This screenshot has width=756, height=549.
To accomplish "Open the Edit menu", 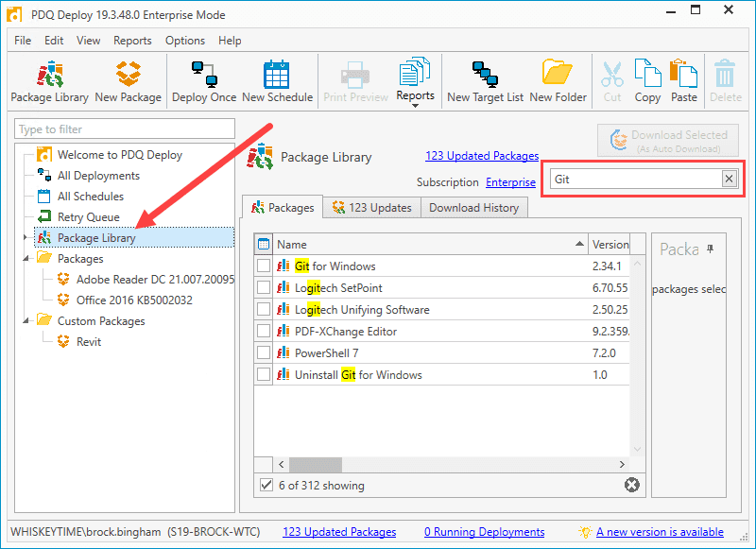I will pyautogui.click(x=54, y=41).
